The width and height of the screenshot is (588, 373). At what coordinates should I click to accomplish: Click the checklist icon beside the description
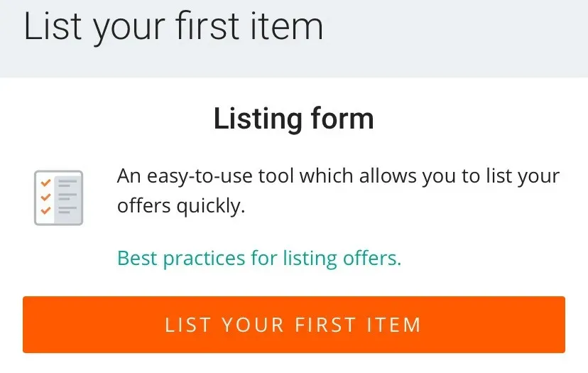pos(58,198)
